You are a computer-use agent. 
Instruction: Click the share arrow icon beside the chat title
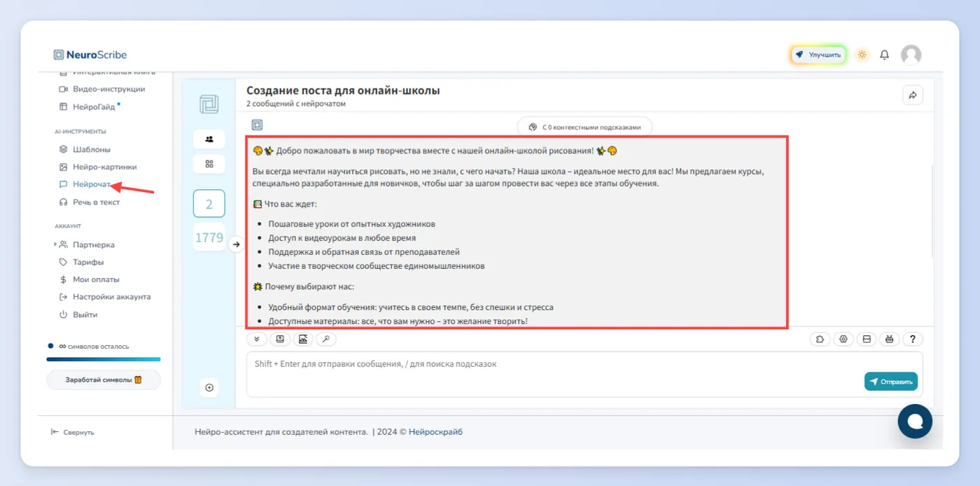[913, 95]
